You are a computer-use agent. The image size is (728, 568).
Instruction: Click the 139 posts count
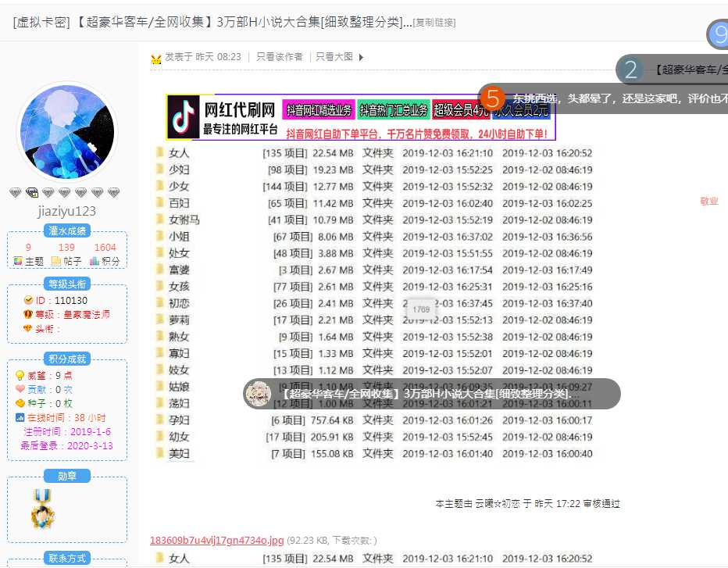(x=66, y=247)
